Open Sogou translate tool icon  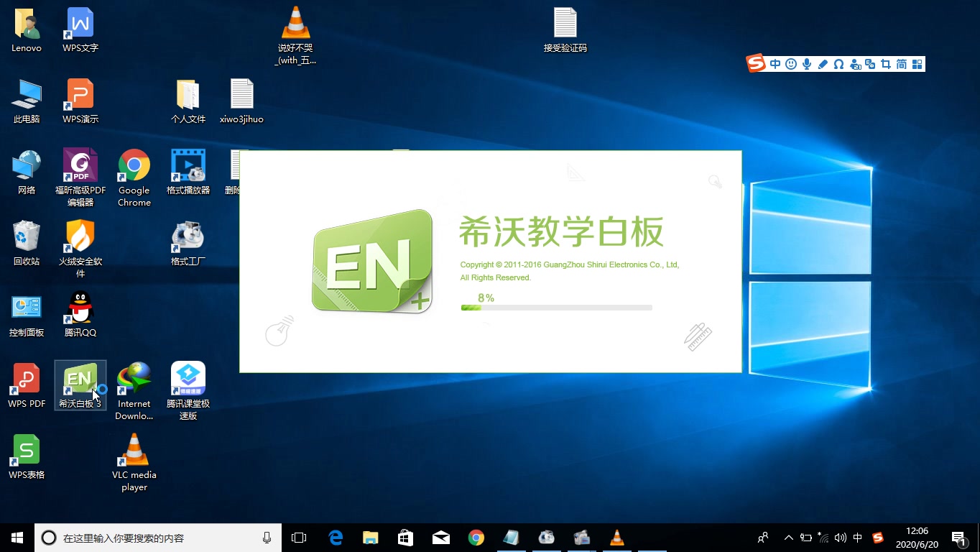[x=870, y=64]
